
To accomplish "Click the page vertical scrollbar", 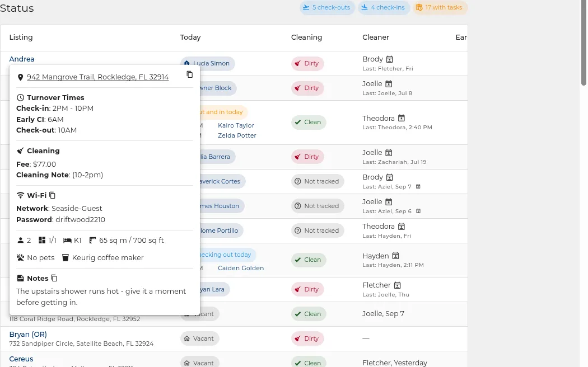I will [x=584, y=43].
